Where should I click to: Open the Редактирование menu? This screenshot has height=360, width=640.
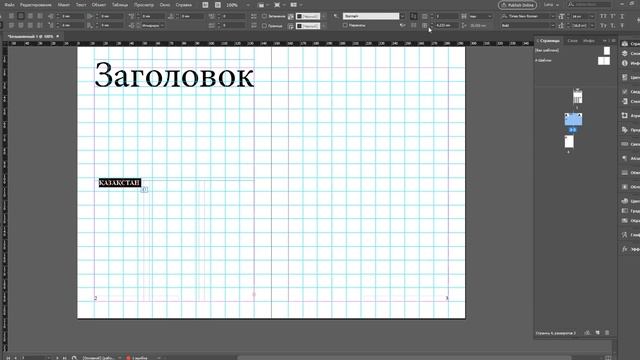pyautogui.click(x=36, y=5)
